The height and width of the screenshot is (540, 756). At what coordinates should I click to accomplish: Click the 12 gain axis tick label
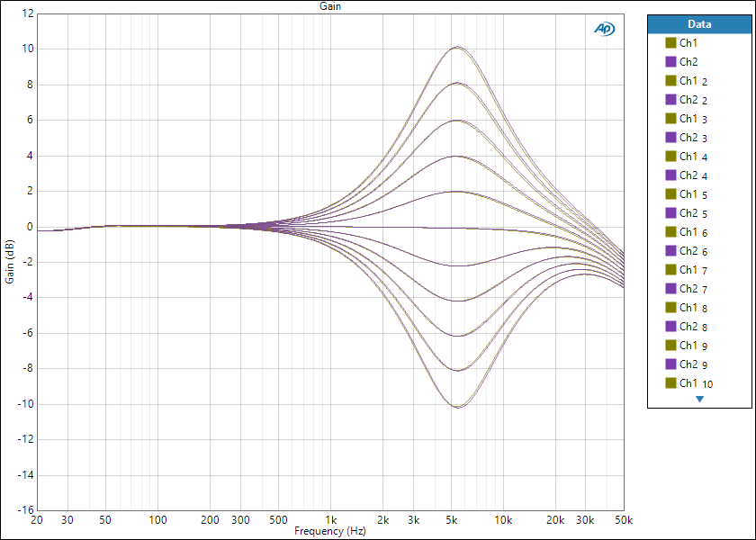pyautogui.click(x=28, y=13)
